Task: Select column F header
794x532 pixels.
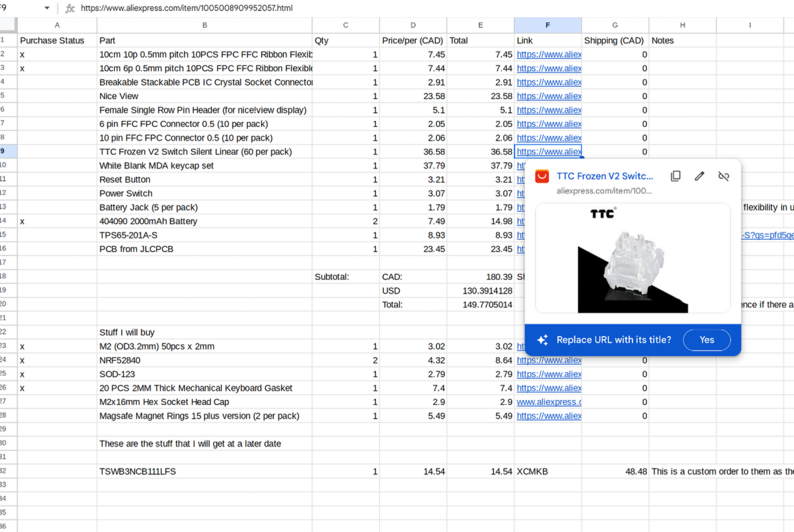Action: (x=548, y=25)
